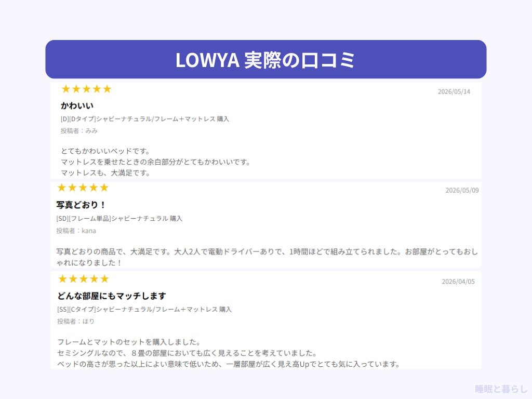Click the poster name 投稿者：ほり
Screen dimensions: 532x399
coord(76,321)
